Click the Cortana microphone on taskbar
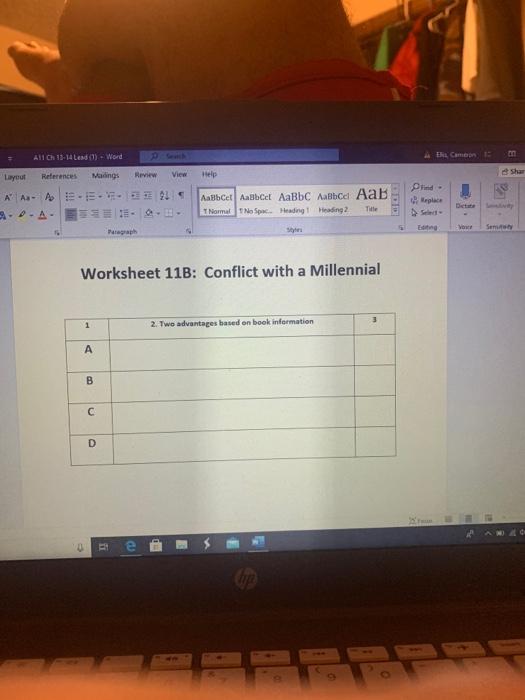Viewport: 525px width, 700px height. coord(80,546)
